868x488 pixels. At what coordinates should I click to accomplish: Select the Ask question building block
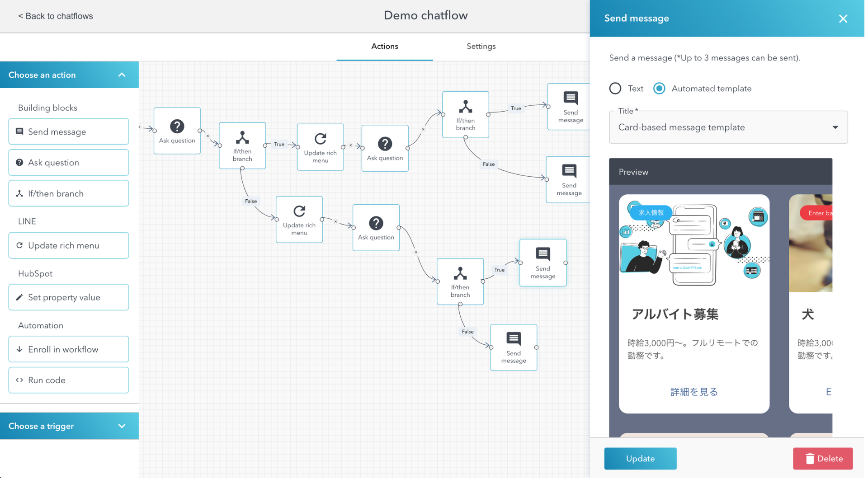pos(69,162)
